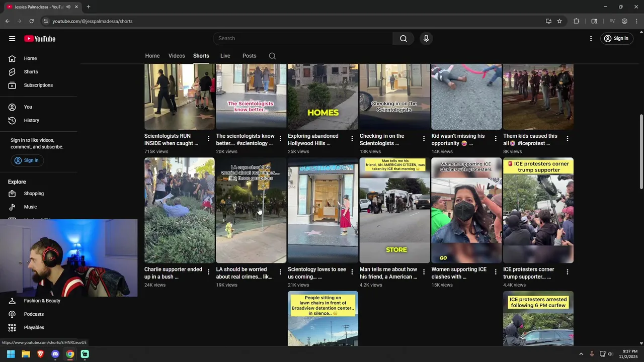Open options for ICE protesters corner trump supporter
This screenshot has height=362, width=644.
click(568, 272)
